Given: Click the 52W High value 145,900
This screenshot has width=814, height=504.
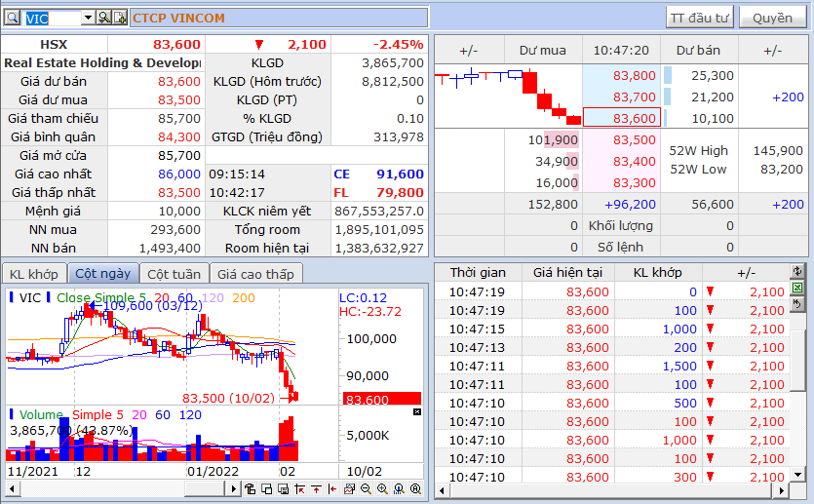Looking at the screenshot, I should [x=778, y=150].
